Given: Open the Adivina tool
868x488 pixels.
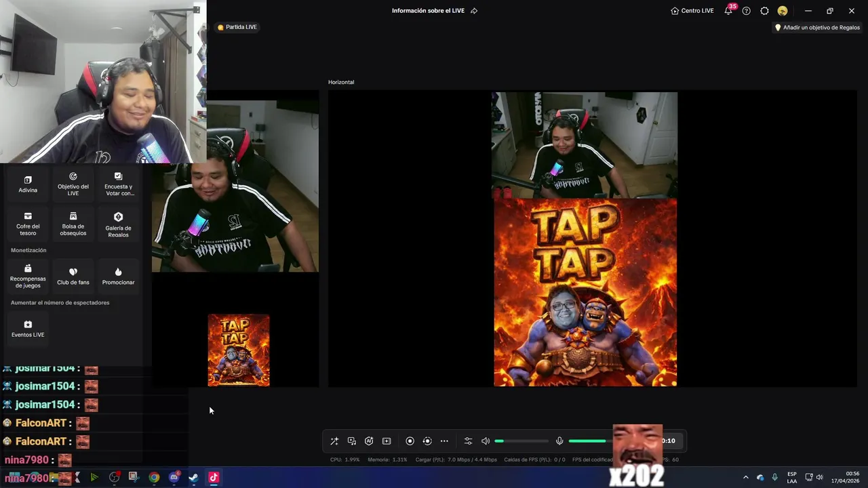Looking at the screenshot, I should (x=28, y=184).
